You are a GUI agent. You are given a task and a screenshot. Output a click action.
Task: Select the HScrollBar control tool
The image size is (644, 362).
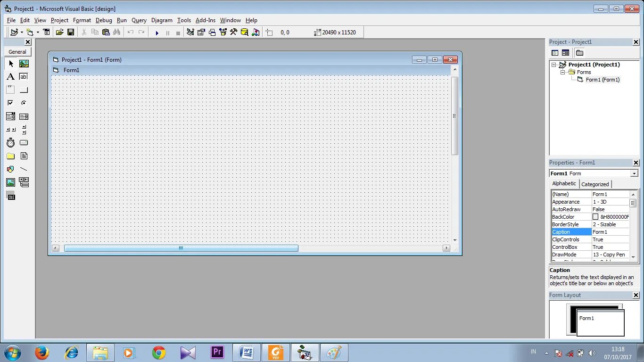pos(11,130)
